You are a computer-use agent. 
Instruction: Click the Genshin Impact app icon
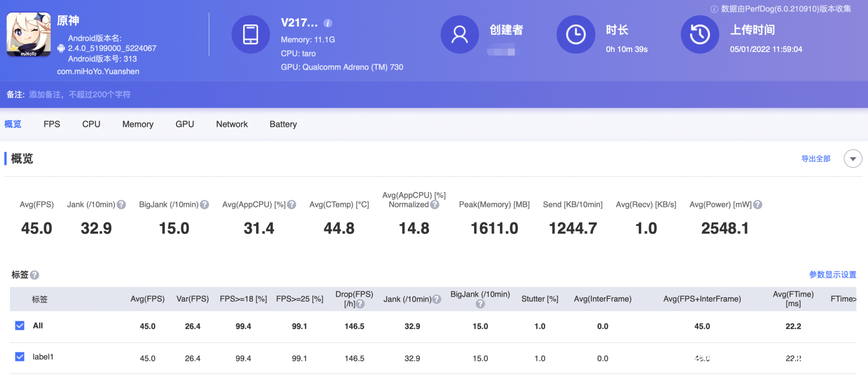(x=28, y=35)
